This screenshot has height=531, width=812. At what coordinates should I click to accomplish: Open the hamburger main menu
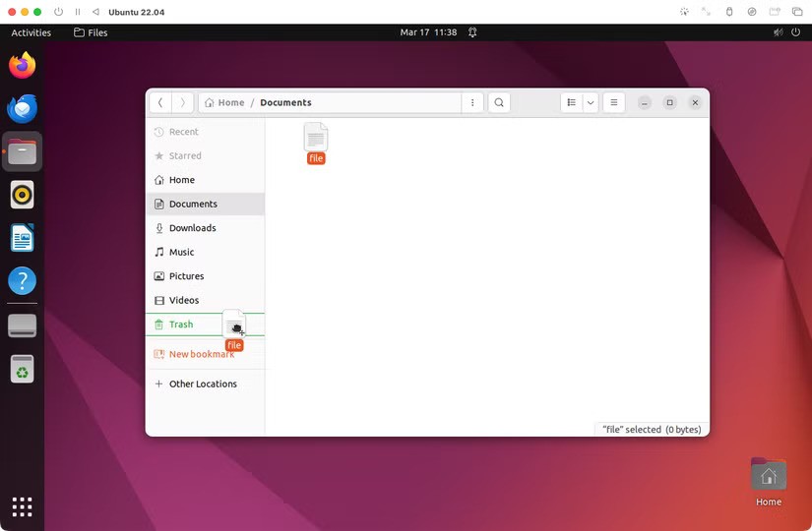(613, 102)
